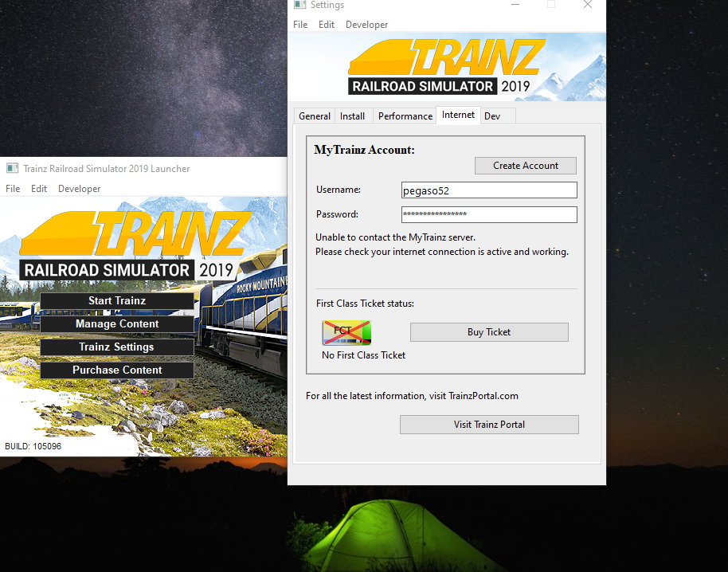Click the Buy Ticket button

coord(489,332)
